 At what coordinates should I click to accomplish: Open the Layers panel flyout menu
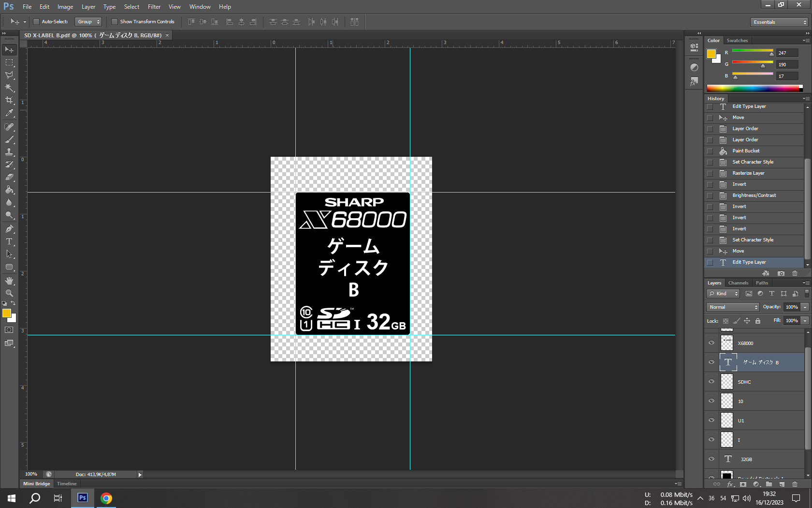click(x=806, y=283)
